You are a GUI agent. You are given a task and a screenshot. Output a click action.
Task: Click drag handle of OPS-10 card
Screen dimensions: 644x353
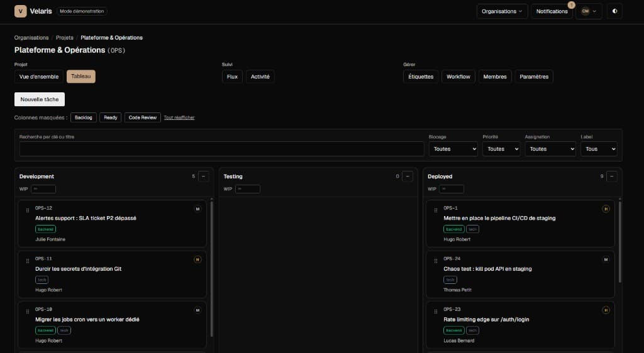pos(28,312)
